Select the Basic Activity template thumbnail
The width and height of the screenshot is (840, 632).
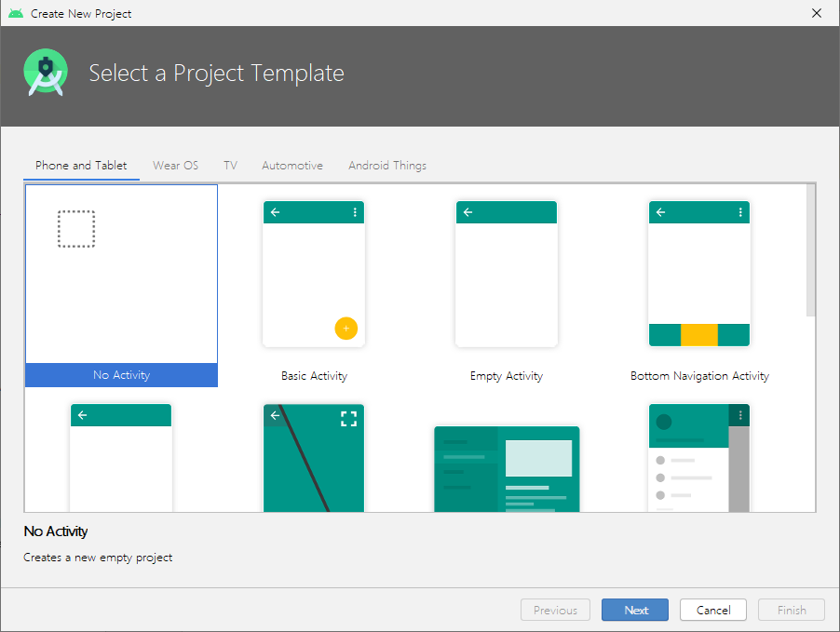click(314, 274)
